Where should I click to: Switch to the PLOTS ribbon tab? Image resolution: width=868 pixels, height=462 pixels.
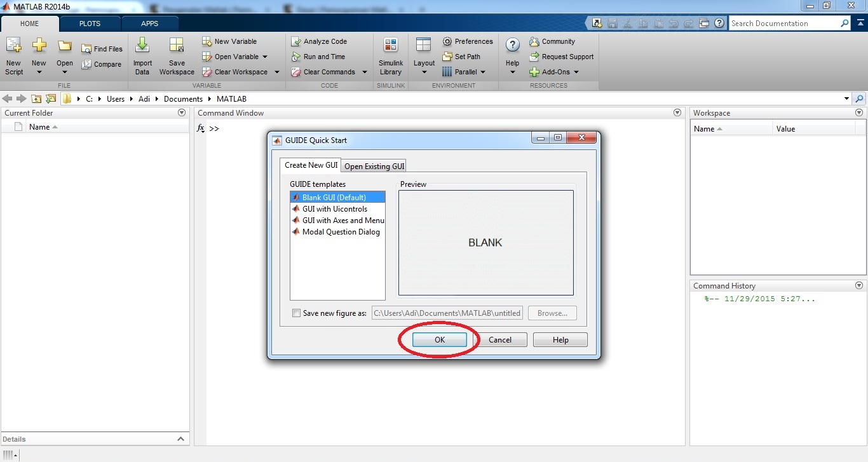pyautogui.click(x=90, y=24)
